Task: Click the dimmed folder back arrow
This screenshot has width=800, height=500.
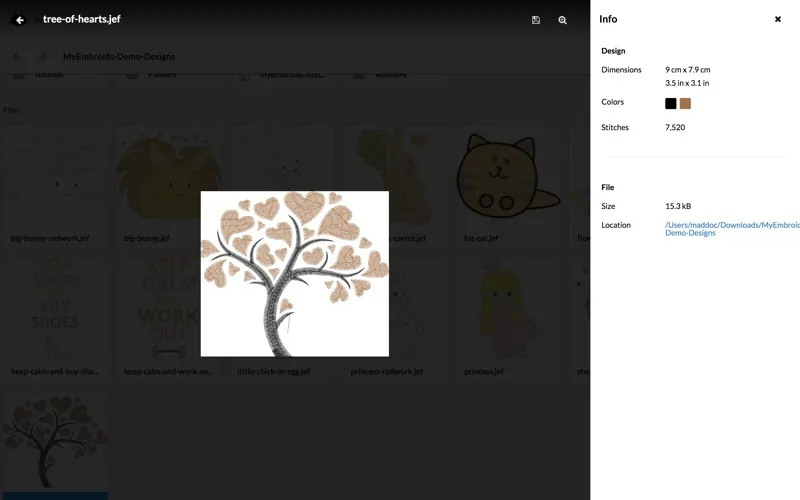Action: point(16,57)
